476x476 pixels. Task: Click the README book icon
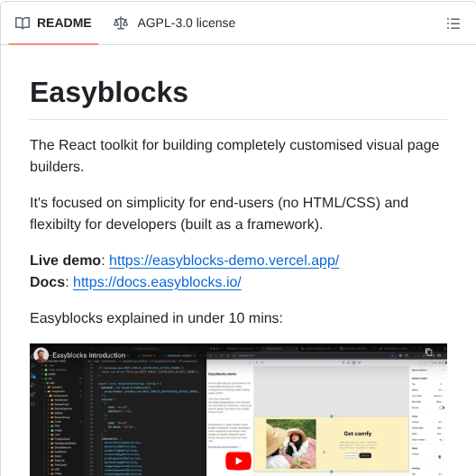tap(23, 23)
